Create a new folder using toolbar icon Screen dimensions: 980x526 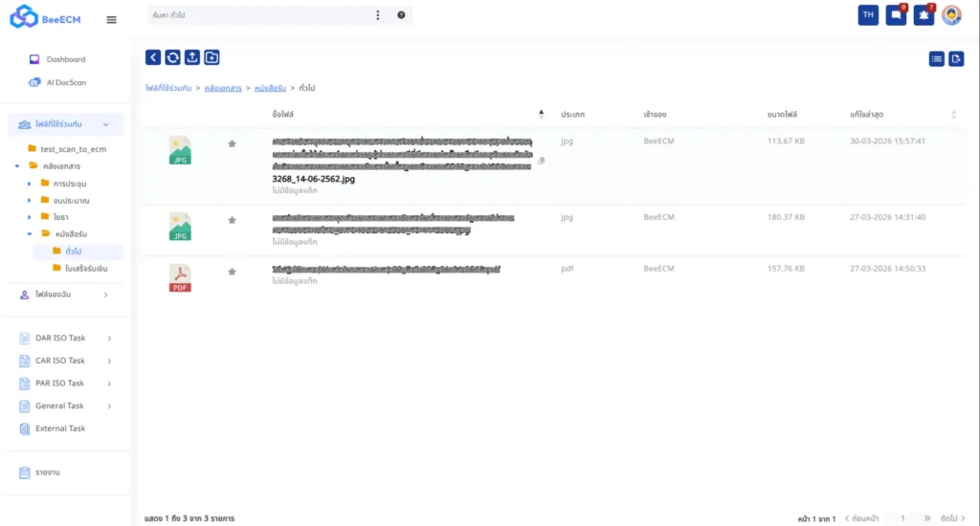212,57
